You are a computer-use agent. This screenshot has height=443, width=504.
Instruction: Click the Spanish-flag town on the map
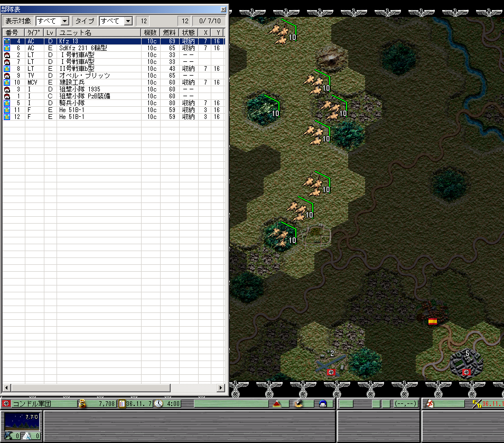click(432, 313)
